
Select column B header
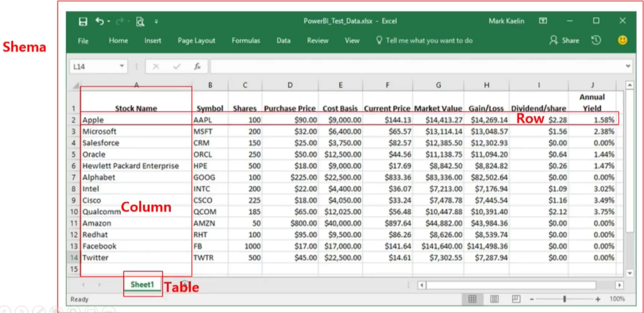[x=210, y=85]
